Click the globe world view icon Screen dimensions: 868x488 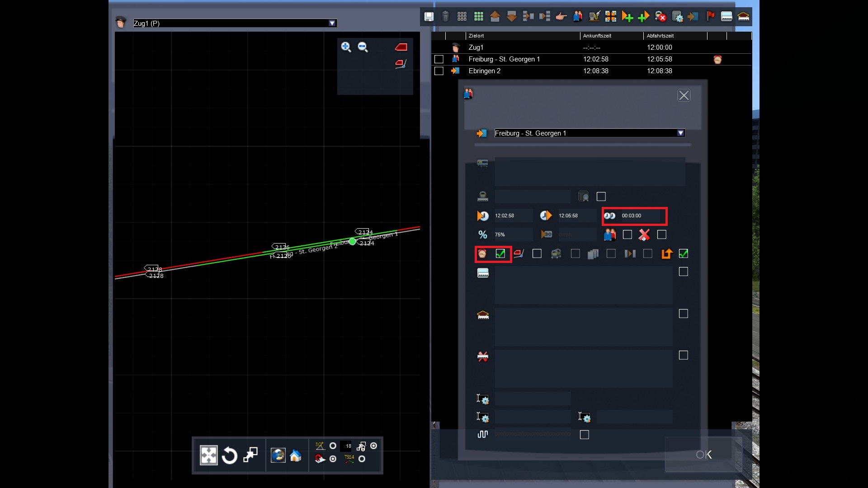click(x=278, y=455)
